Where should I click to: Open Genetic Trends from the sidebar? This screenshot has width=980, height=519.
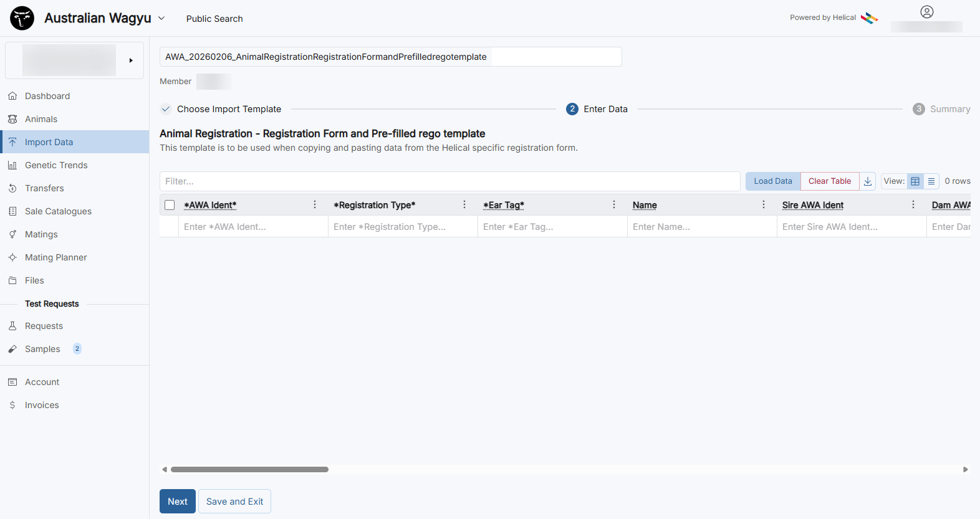pos(56,165)
